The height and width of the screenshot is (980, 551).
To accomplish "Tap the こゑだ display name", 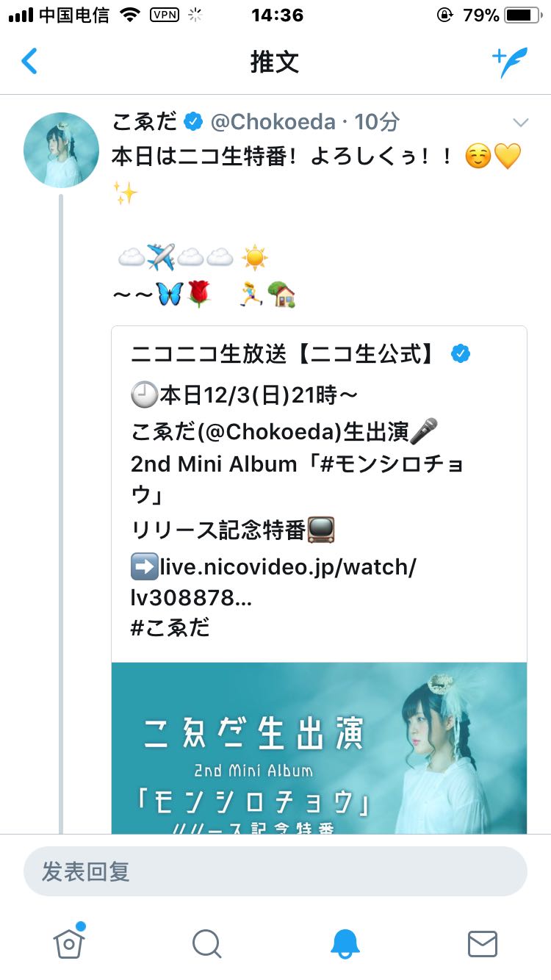I will 144,122.
